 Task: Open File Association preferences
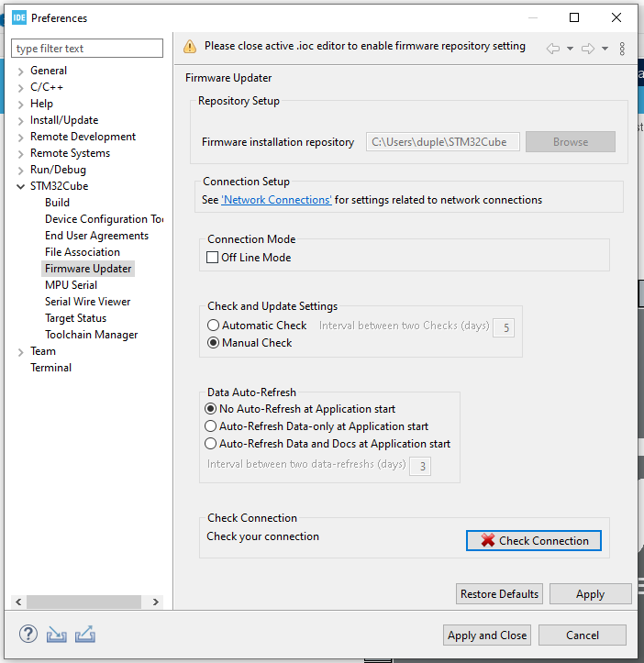pyautogui.click(x=83, y=252)
